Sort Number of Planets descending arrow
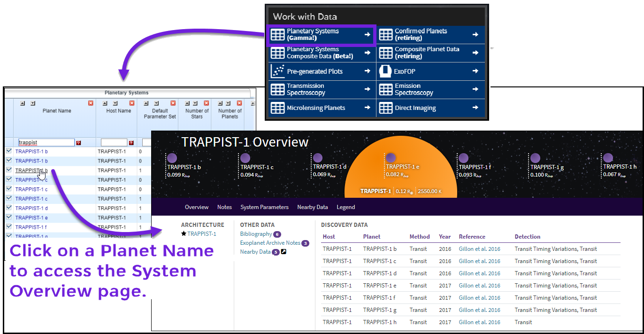The height and width of the screenshot is (334, 644). click(x=228, y=103)
